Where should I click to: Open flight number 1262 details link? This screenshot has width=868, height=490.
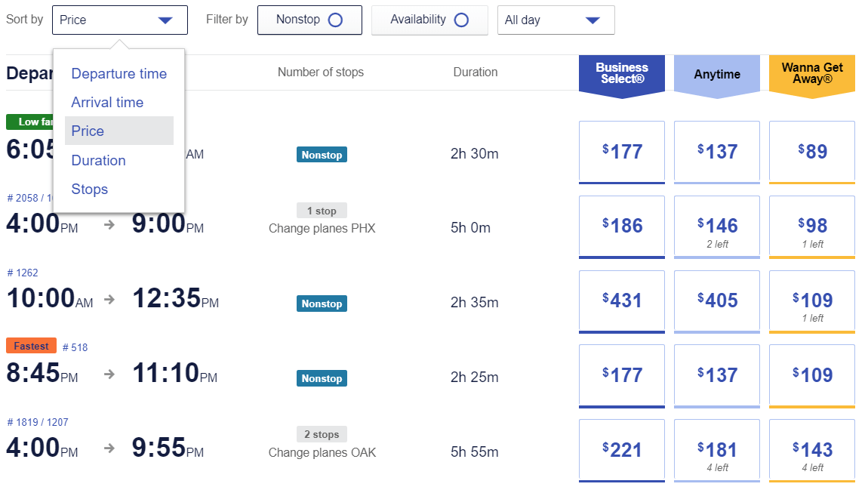[x=22, y=273]
